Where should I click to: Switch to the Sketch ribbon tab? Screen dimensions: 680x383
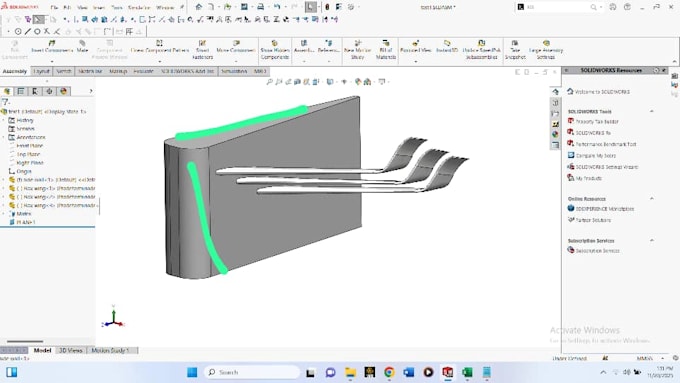coord(64,71)
